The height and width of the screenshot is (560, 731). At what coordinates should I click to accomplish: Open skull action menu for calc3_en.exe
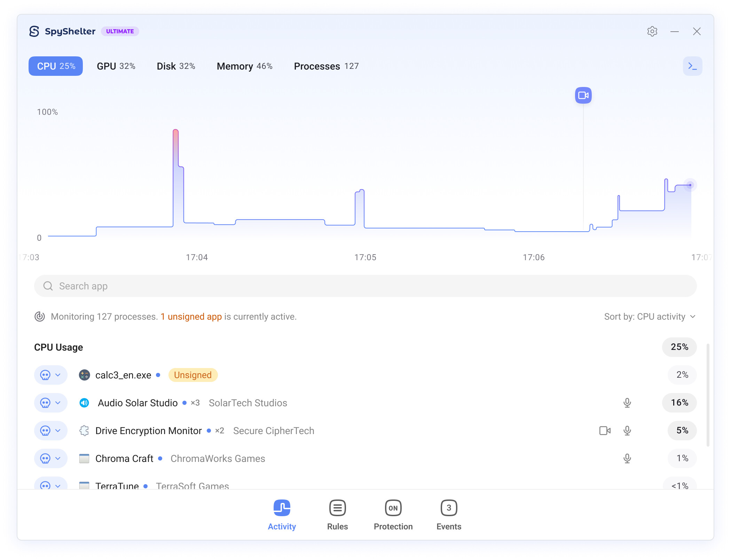50,375
